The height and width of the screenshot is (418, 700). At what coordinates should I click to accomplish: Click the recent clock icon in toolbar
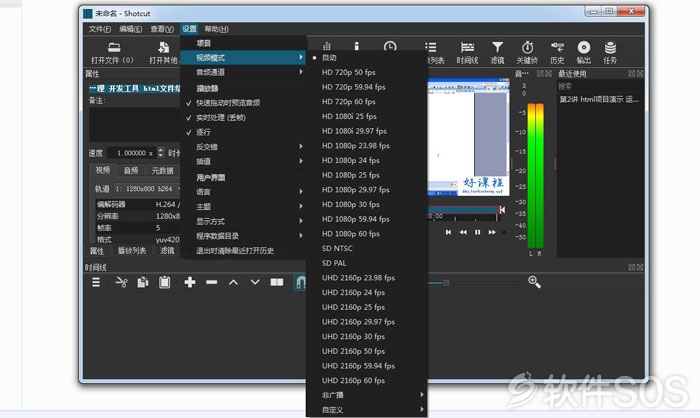click(390, 46)
